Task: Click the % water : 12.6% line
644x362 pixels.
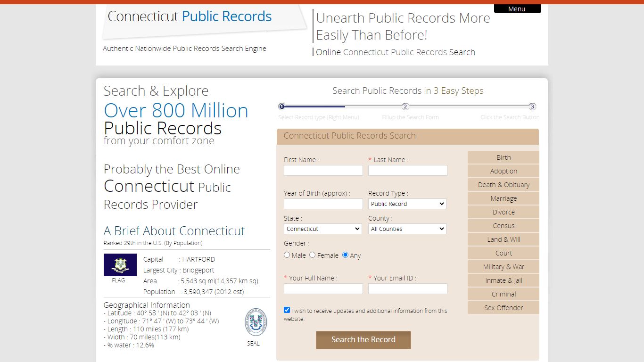Action: (x=129, y=345)
